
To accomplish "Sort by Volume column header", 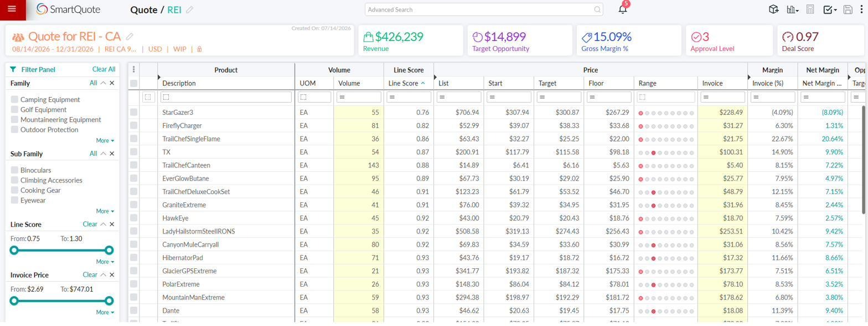I will tap(359, 83).
